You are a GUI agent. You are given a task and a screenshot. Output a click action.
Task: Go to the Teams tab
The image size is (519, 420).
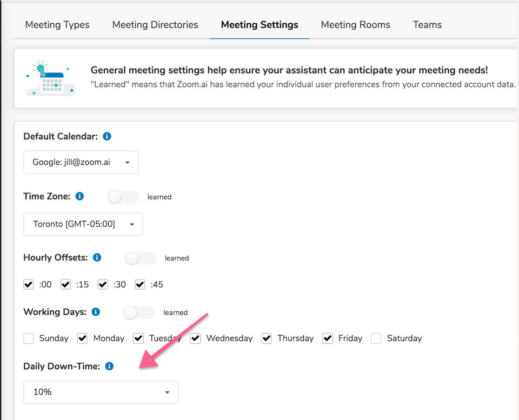pos(427,25)
